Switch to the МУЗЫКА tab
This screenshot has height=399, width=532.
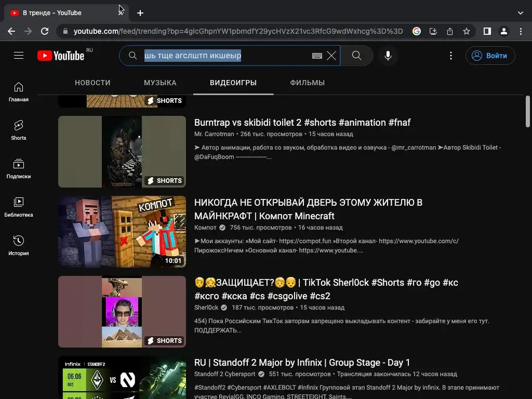point(160,83)
